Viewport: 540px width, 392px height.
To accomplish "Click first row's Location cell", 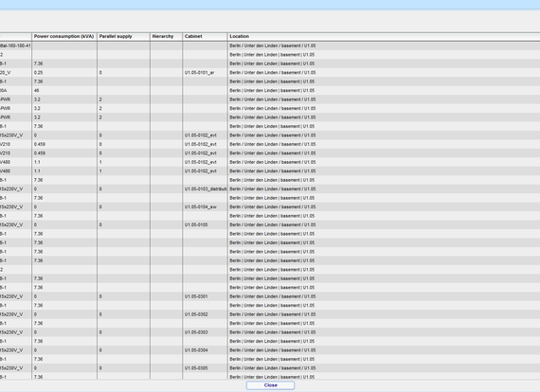I will tap(384, 45).
